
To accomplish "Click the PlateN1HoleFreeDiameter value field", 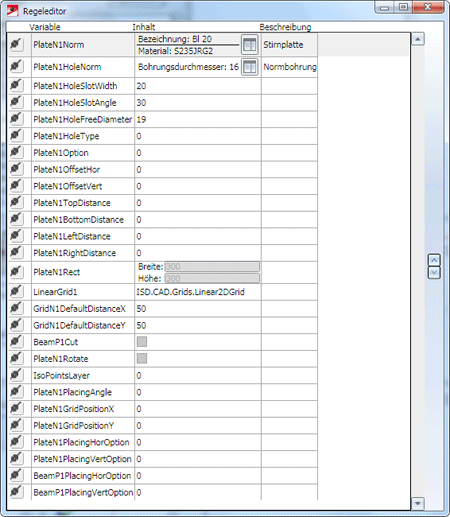I will 198,119.
